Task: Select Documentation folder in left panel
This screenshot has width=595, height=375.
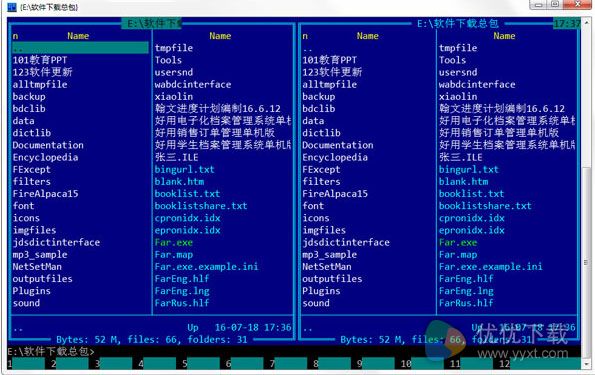Action: click(48, 145)
